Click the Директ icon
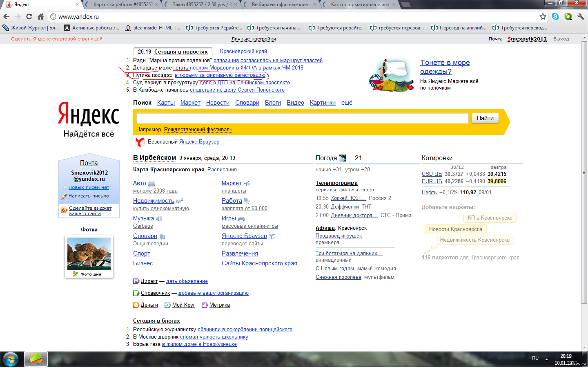Viewport: 588px width, 368px height. (x=136, y=281)
